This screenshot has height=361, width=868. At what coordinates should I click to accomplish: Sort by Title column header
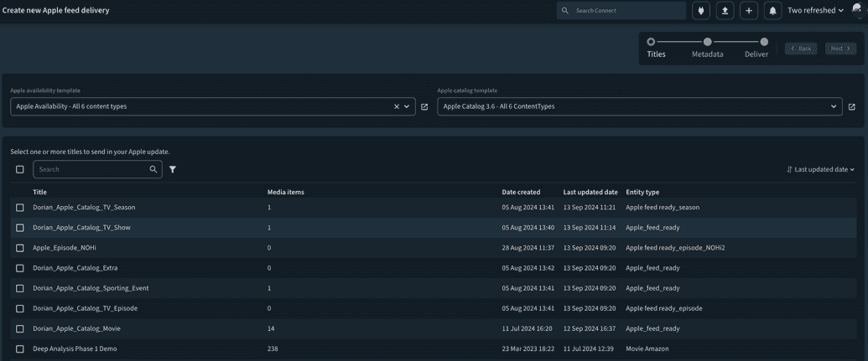[x=40, y=193]
